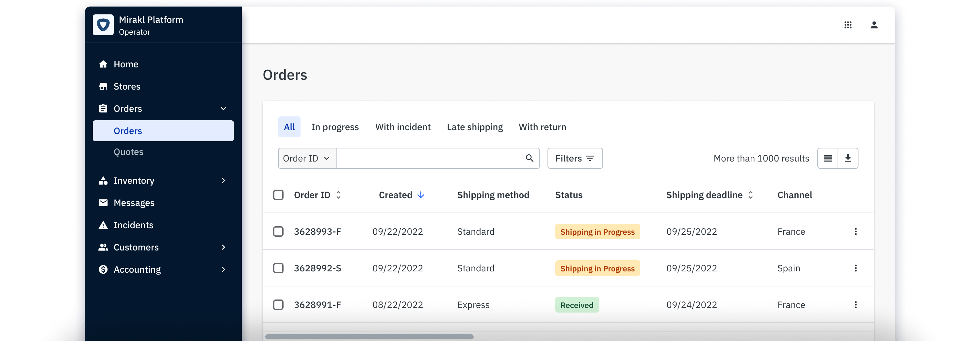Click the Accounting dollar icon
The image size is (980, 342).
coord(103,269)
